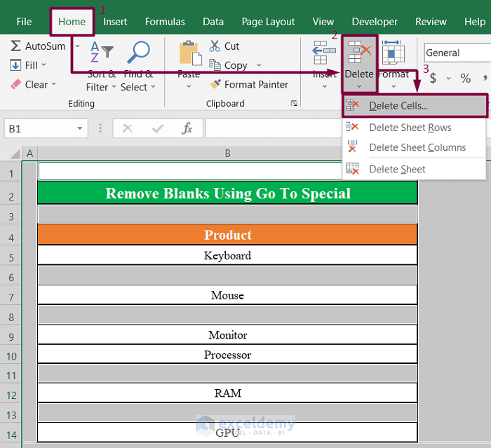Open the Name Box dropdown arrow
Image resolution: width=491 pixels, height=448 pixels.
click(80, 128)
